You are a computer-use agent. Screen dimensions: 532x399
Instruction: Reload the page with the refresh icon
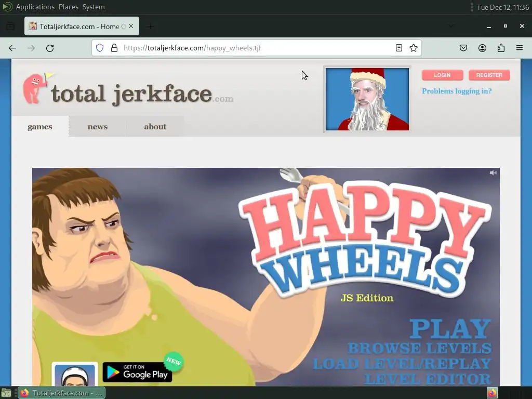(x=50, y=48)
